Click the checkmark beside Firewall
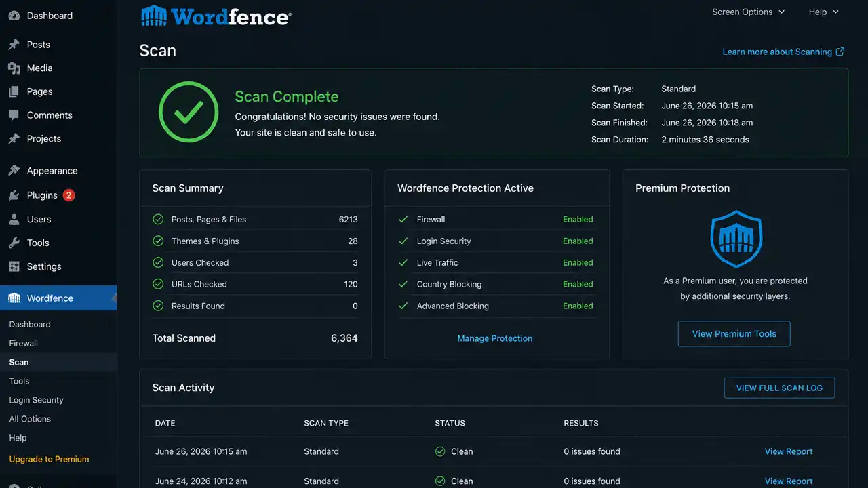 click(403, 219)
